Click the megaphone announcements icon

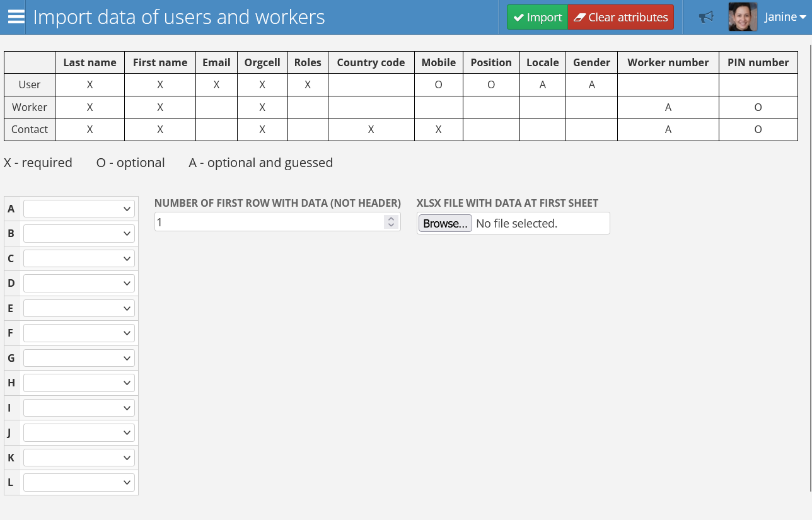point(706,17)
